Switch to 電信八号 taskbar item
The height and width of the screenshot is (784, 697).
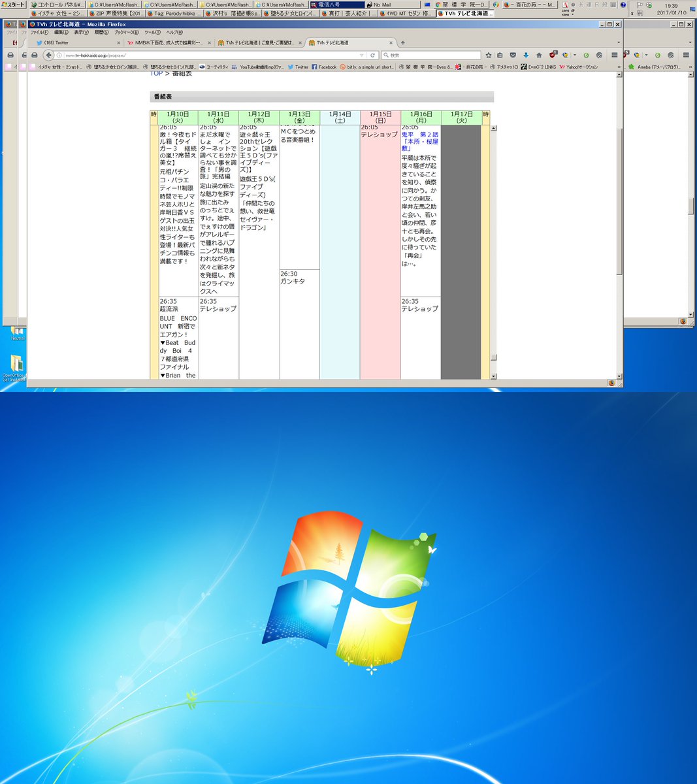pos(336,5)
